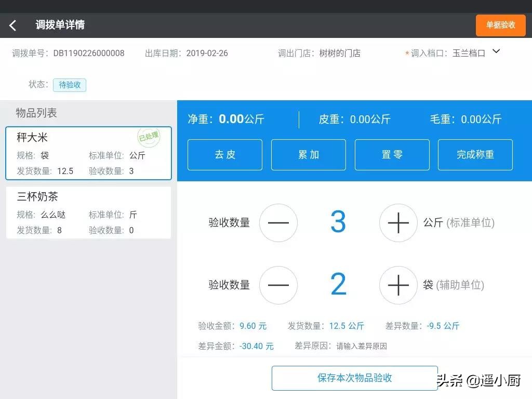Increase the 袋 (辅助单位) quantity with plus

click(398, 285)
